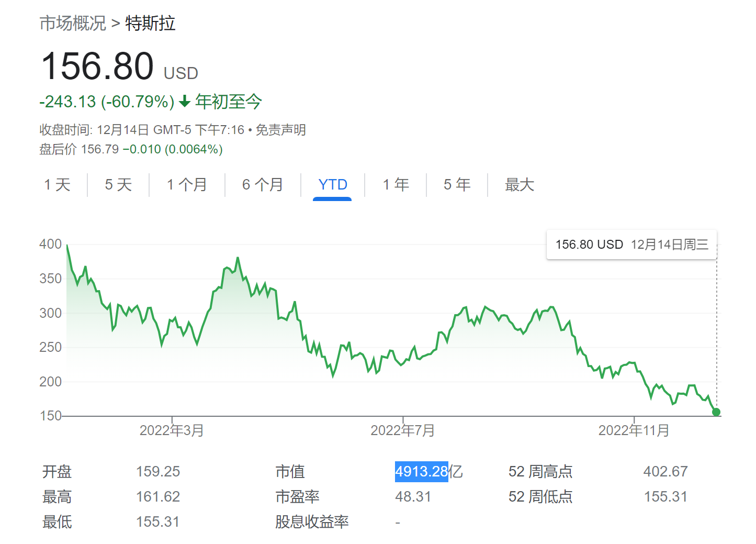Click the 开盘 value 159.25
Screen dimensions: 756x544
coord(158,472)
